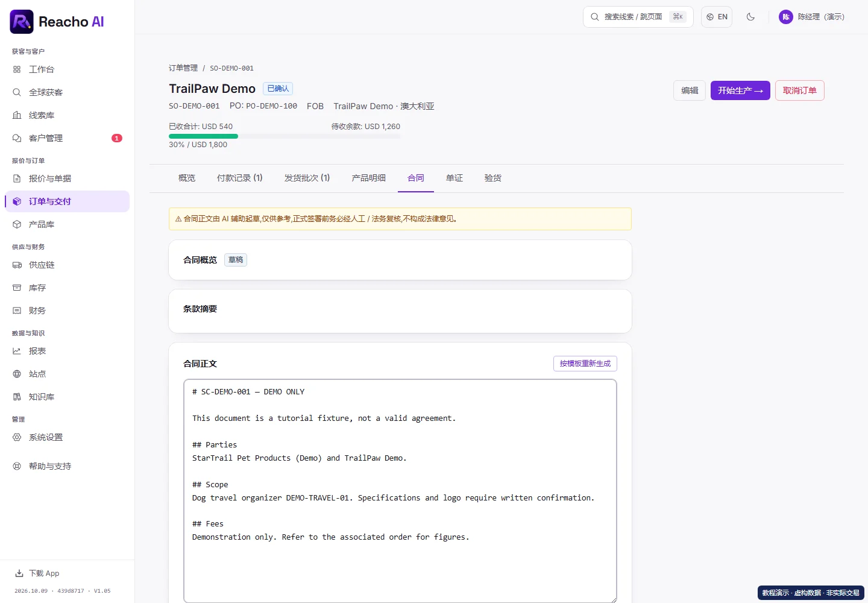Click the magnifier icon in the search box
Image resolution: width=868 pixels, height=603 pixels.
pos(595,17)
